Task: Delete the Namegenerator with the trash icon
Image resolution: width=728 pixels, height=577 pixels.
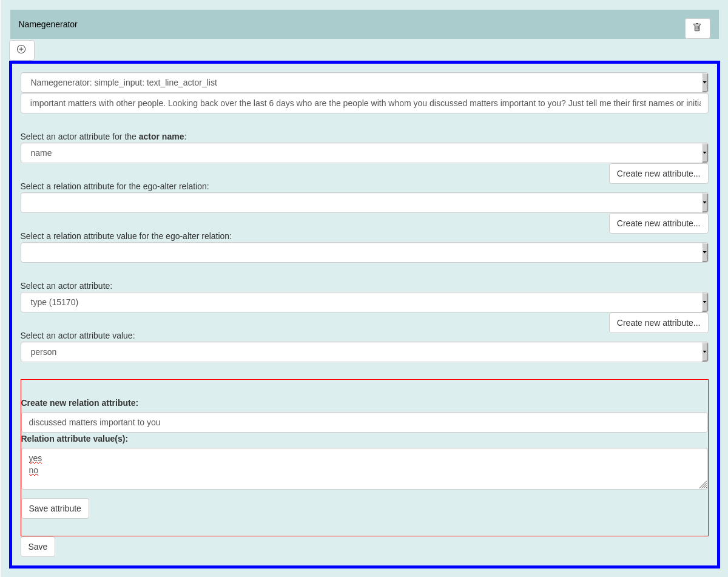Action: 697,28
